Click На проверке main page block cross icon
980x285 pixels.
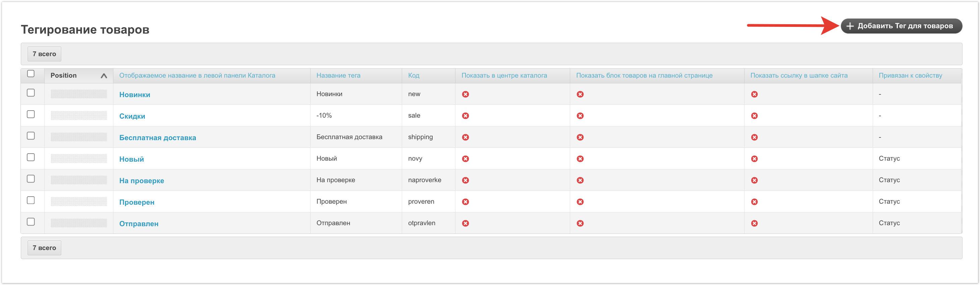coord(580,180)
